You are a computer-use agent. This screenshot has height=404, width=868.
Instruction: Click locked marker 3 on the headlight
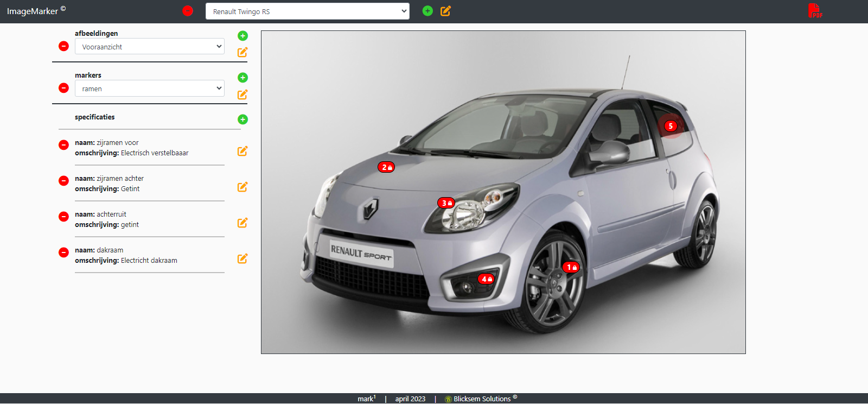pos(446,203)
